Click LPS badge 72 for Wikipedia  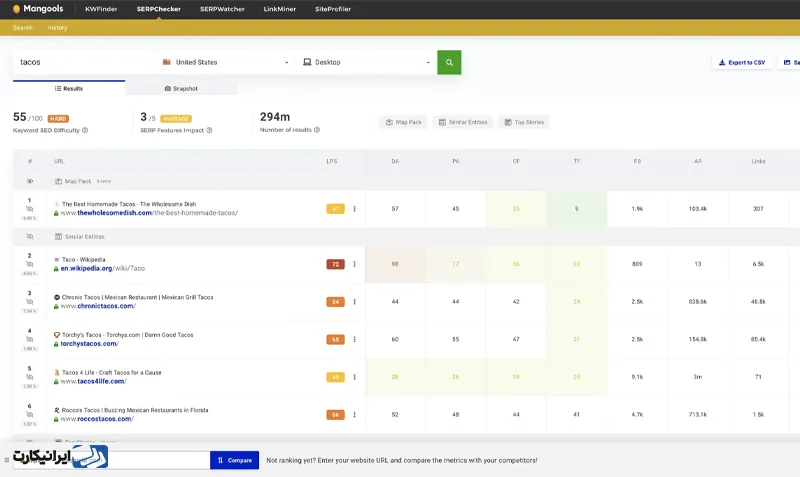click(335, 264)
